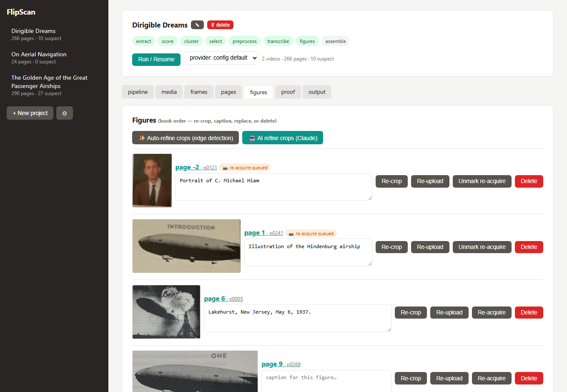Click the re-acquire queued badge on page 1

pyautogui.click(x=311, y=234)
